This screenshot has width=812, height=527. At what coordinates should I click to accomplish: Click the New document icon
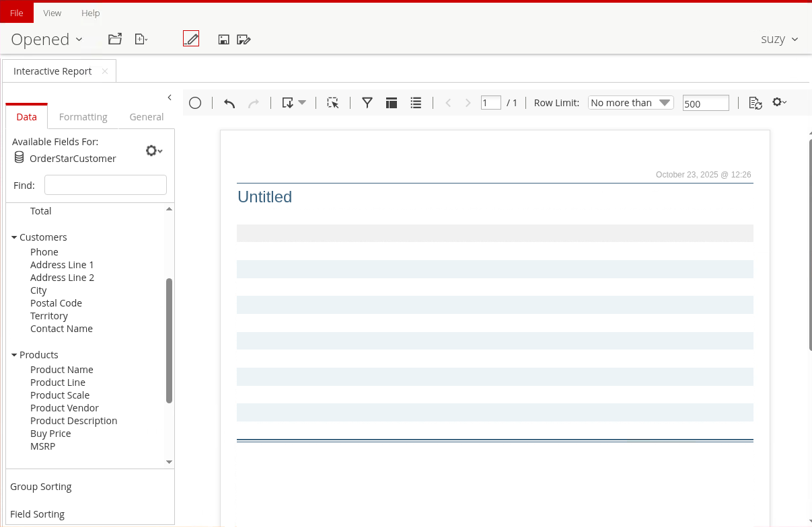(141, 39)
